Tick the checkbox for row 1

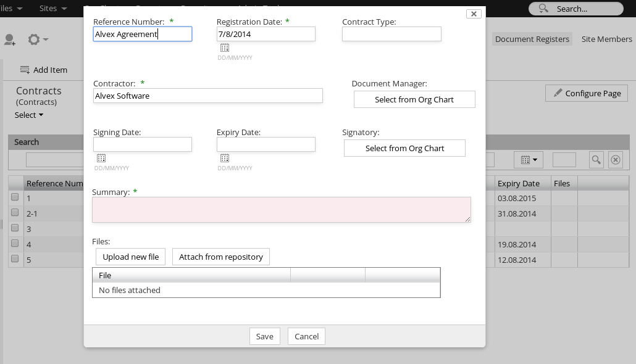[15, 197]
